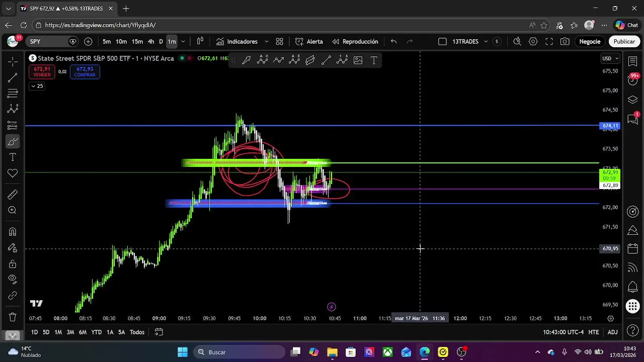Open the Indicadores dialog
The image size is (644, 362).
(x=236, y=42)
